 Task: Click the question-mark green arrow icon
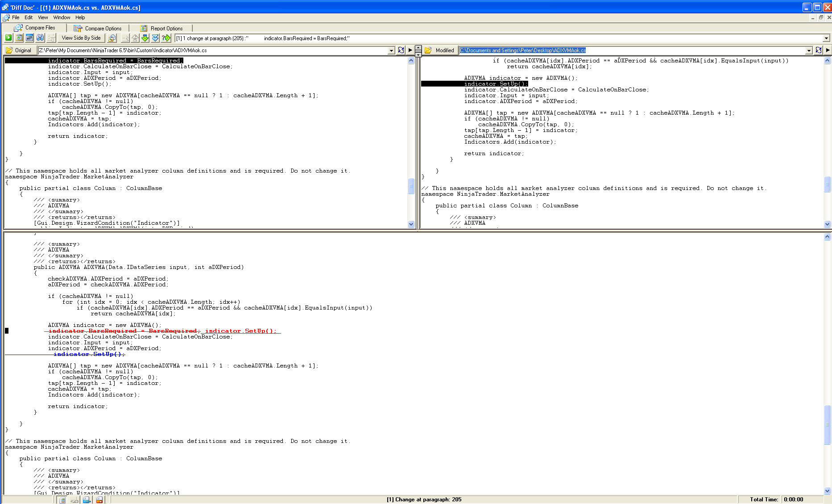[166, 38]
